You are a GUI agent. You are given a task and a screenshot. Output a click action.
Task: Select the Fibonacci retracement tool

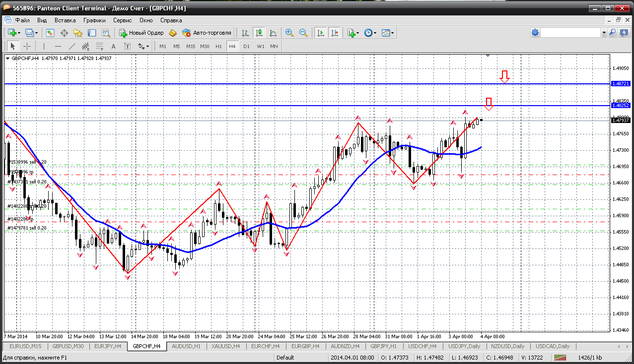pos(100,46)
